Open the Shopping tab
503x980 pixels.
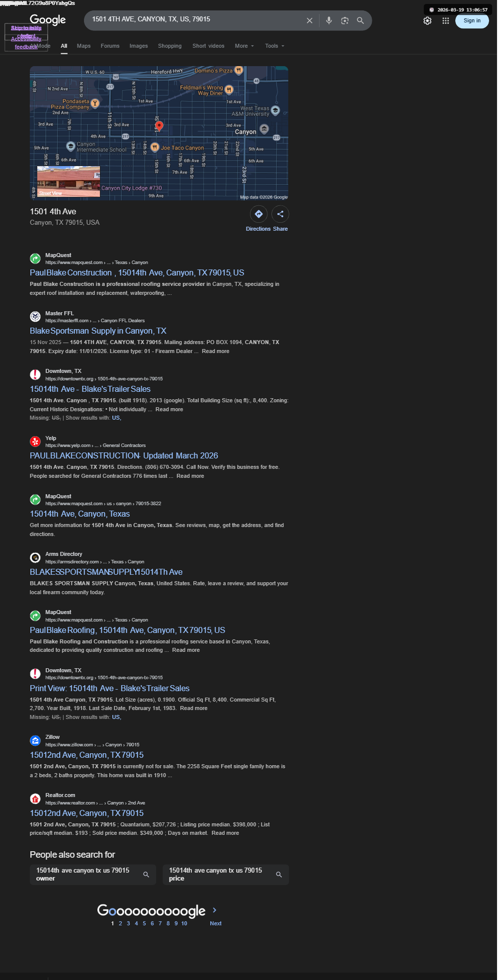coord(169,46)
